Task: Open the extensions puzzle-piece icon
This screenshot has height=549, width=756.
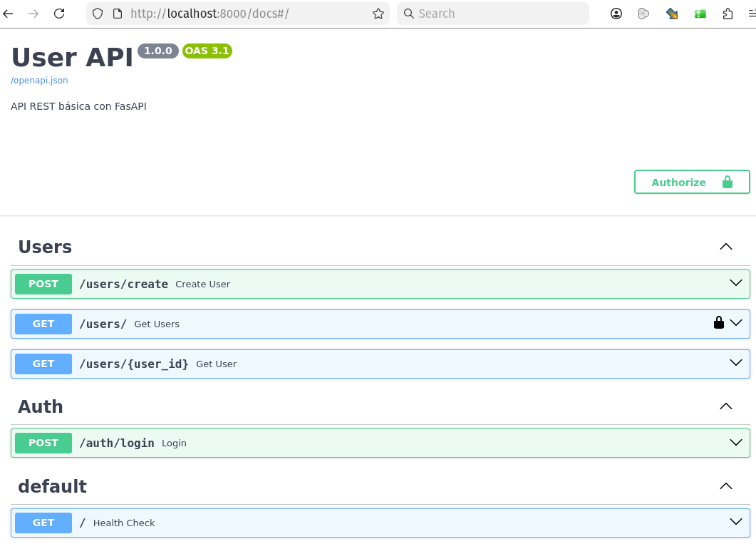Action: click(x=727, y=14)
